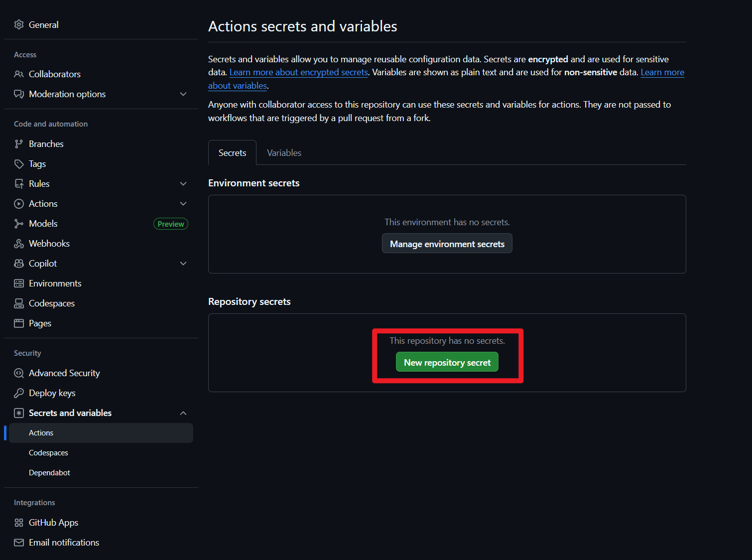Open Learn more about variables link

[x=662, y=72]
